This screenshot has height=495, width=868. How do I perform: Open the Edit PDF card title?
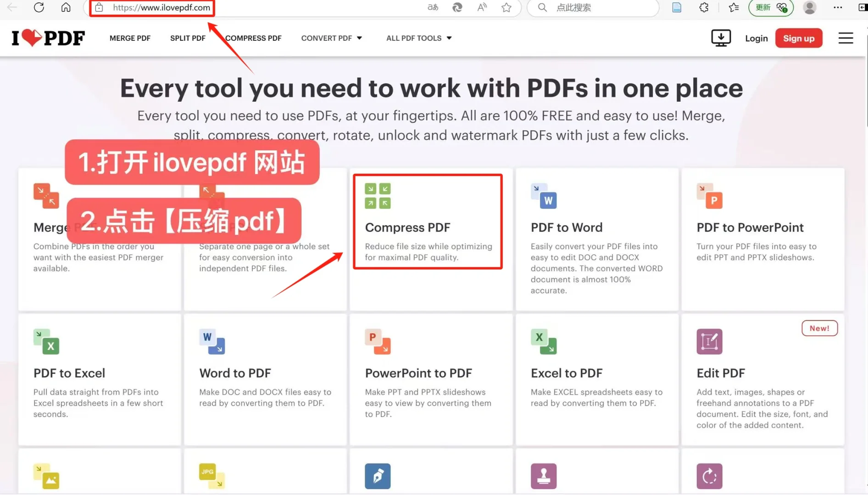point(721,373)
